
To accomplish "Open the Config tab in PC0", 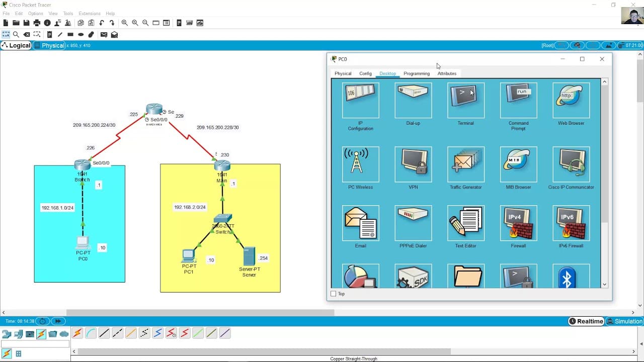I will pyautogui.click(x=365, y=73).
